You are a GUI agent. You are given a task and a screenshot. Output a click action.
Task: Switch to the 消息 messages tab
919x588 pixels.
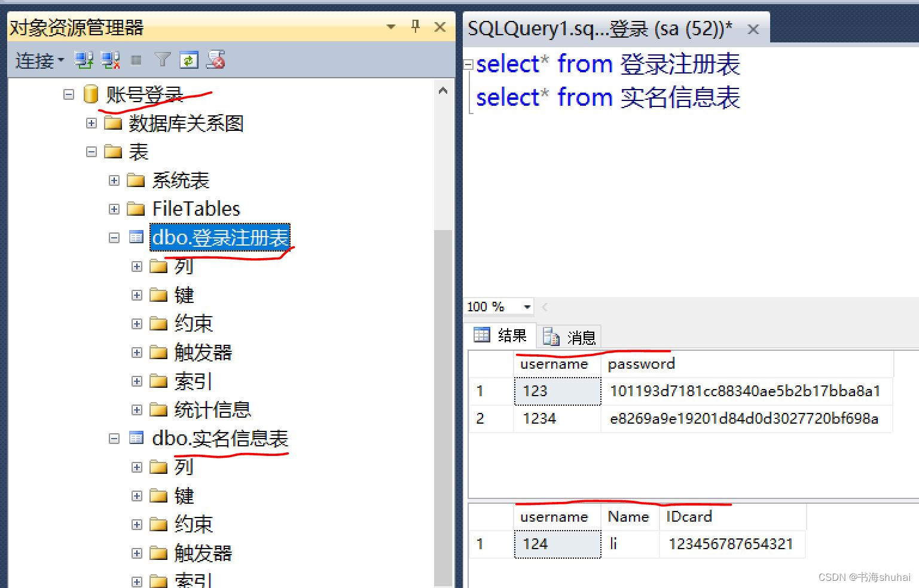point(569,337)
